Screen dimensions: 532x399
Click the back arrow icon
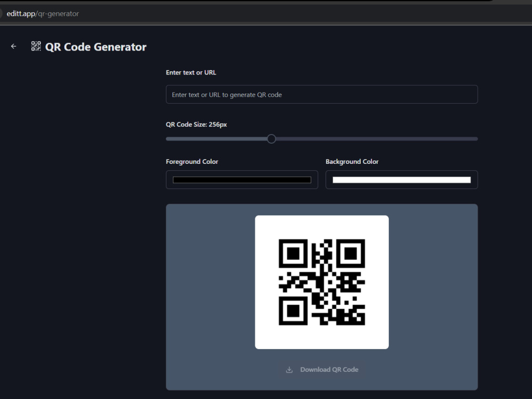coord(14,46)
